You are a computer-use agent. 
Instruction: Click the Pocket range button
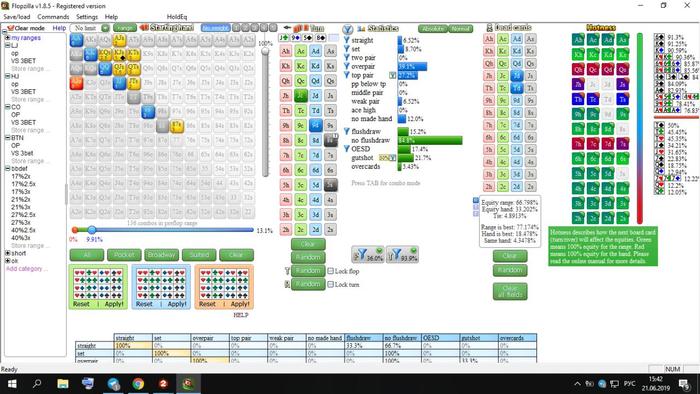point(124,255)
